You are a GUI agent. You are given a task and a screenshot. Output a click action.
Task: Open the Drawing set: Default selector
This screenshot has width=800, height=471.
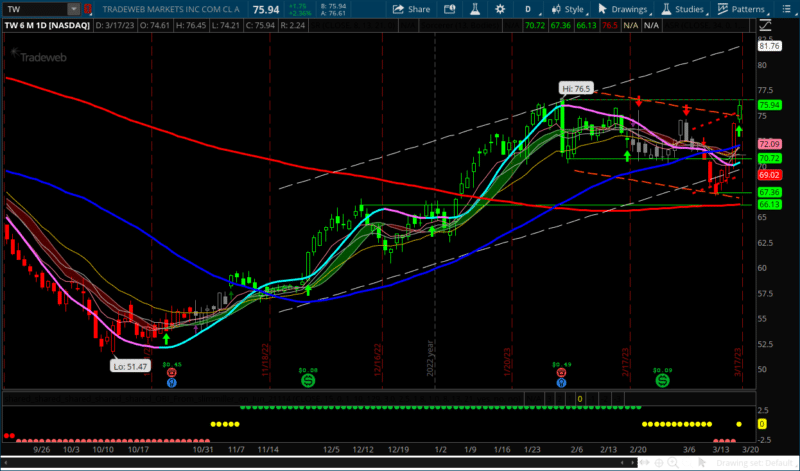click(x=756, y=463)
